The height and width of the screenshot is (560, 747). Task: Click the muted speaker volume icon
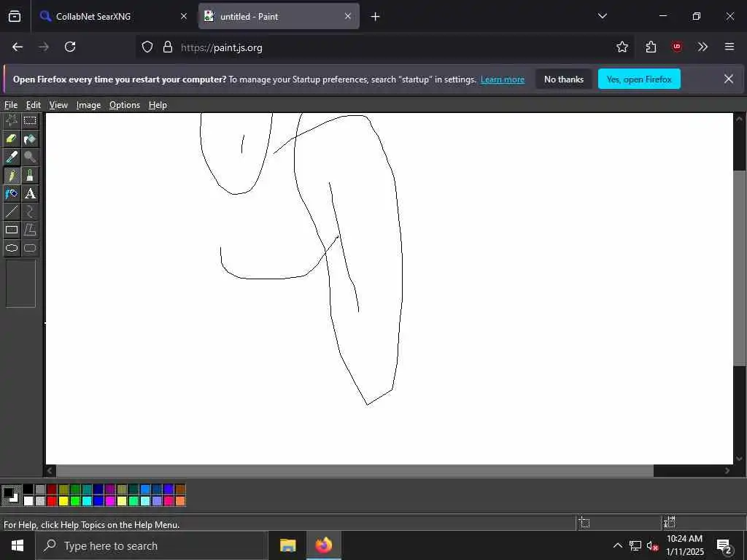tap(652, 545)
